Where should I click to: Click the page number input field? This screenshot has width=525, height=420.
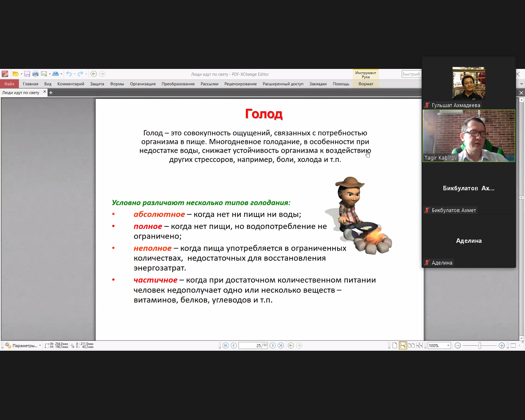click(x=250, y=346)
